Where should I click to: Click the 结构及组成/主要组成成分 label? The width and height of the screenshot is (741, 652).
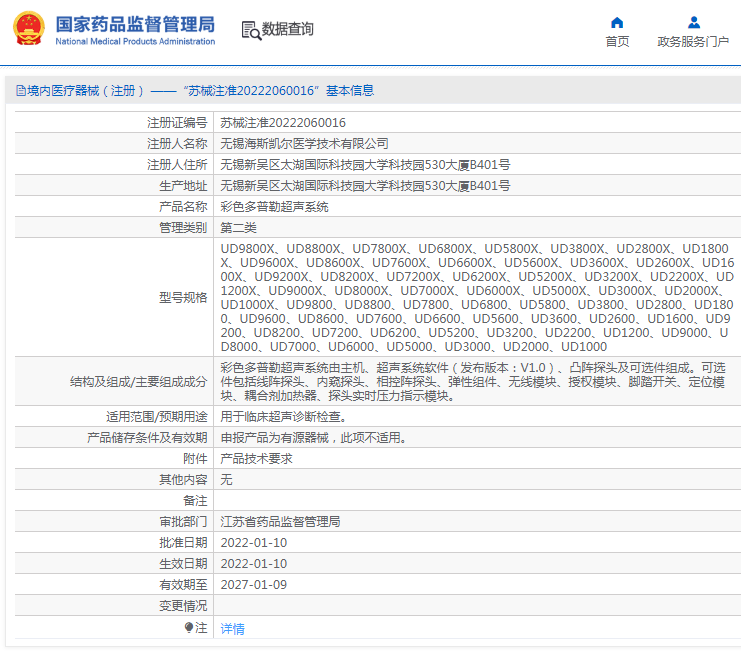[x=138, y=382]
